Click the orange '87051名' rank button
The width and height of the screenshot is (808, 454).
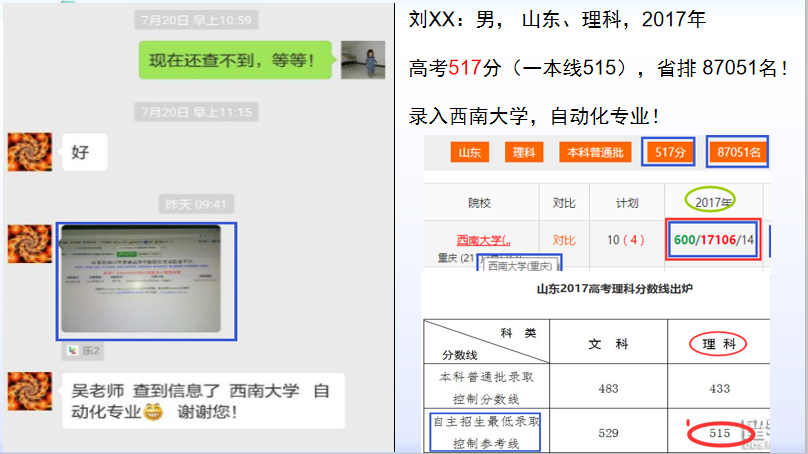tap(739, 152)
